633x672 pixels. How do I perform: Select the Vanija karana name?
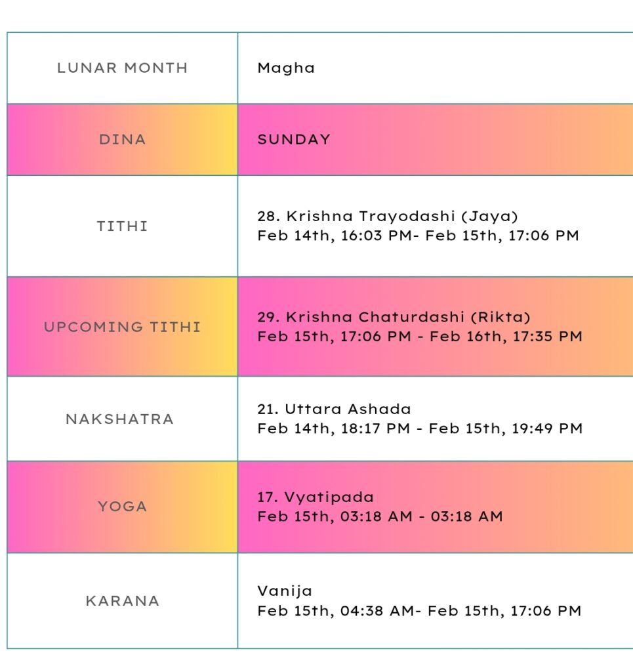tap(285, 591)
